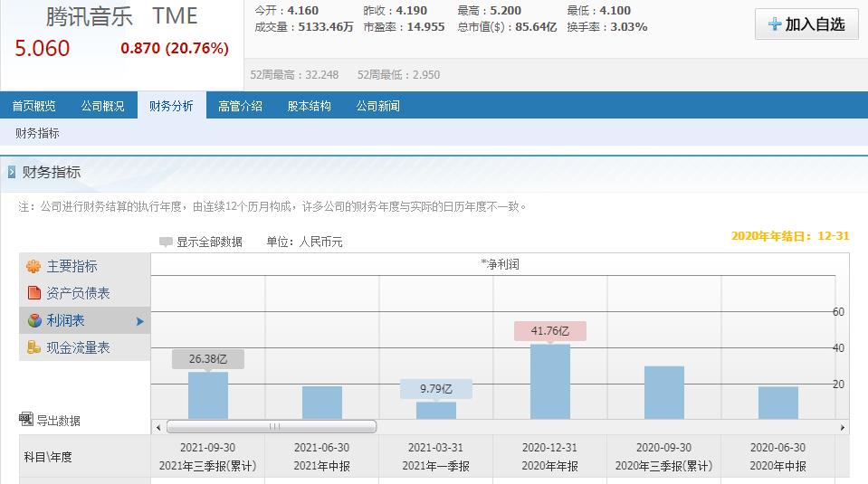Image resolution: width=868 pixels, height=484 pixels.
Task: Click the 2021-09-30 net profit bar
Action: 208,395
